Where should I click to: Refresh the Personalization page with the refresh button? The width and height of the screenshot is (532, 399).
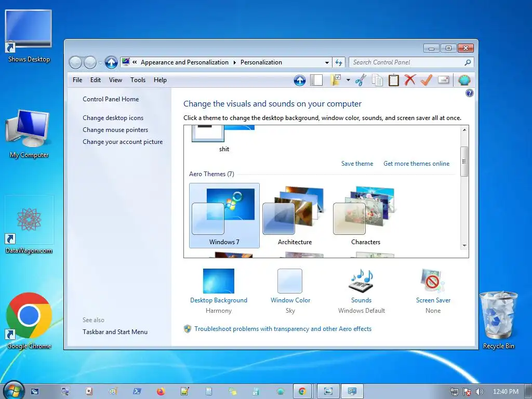[339, 62]
